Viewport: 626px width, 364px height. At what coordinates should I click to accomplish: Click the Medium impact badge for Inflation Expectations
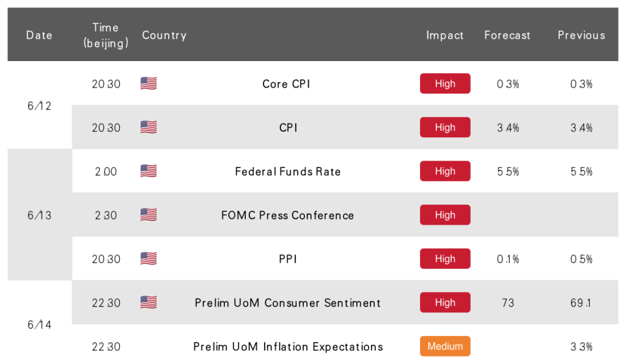pyautogui.click(x=445, y=346)
